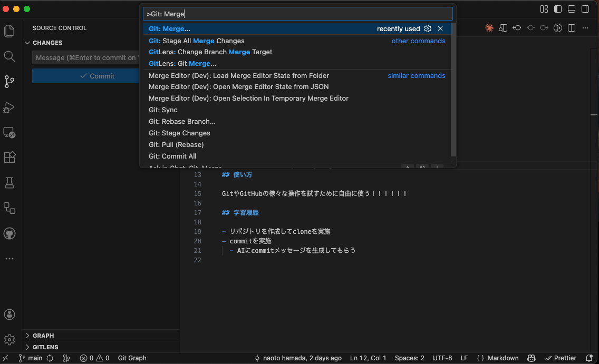Select 'Open Selection In Temporary Merge Editor'
Image resolution: width=599 pixels, height=364 pixels.
(x=297, y=98)
